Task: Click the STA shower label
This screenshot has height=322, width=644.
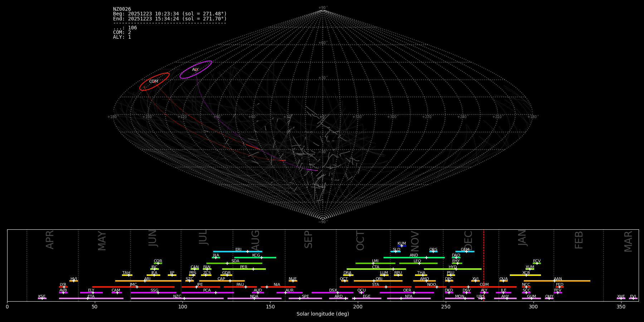Action: 375,285
